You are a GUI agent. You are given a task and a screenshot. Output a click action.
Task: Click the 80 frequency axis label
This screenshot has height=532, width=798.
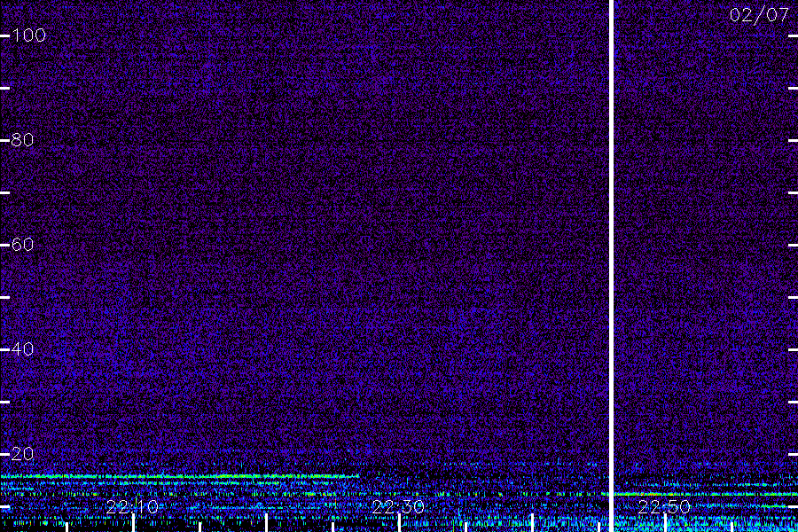22,140
